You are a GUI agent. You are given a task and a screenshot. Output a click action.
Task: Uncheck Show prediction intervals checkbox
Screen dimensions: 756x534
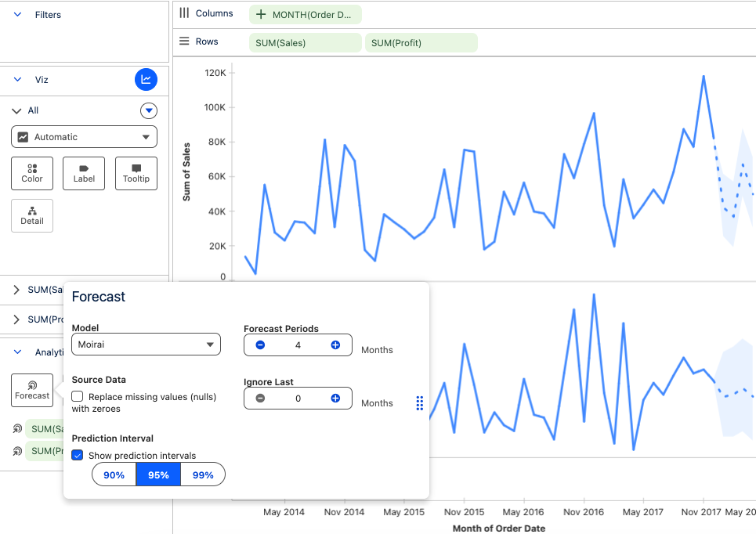(77, 456)
